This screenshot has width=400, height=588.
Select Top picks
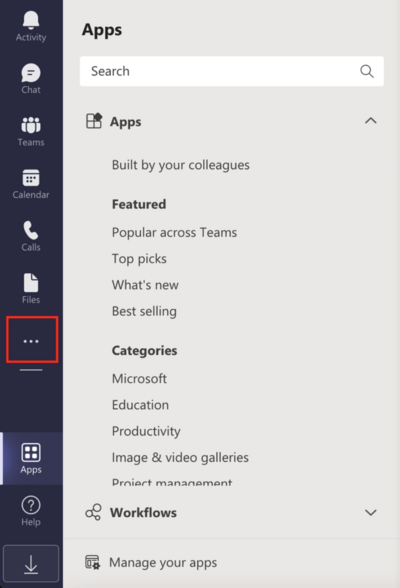pyautogui.click(x=139, y=259)
